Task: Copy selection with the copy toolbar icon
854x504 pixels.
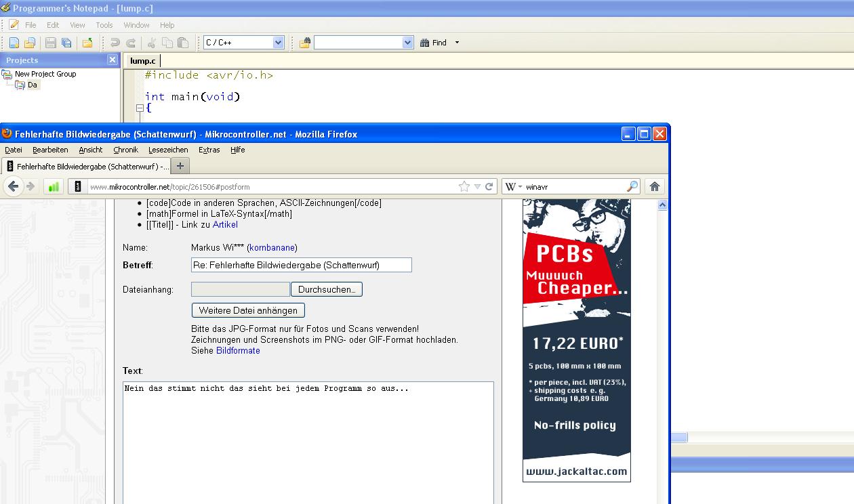Action: pyautogui.click(x=167, y=43)
